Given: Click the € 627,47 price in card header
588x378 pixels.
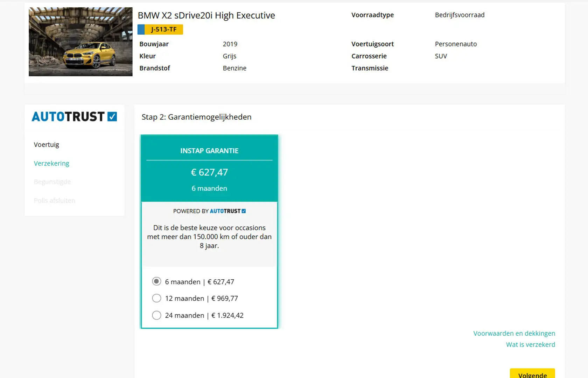Looking at the screenshot, I should (x=209, y=172).
